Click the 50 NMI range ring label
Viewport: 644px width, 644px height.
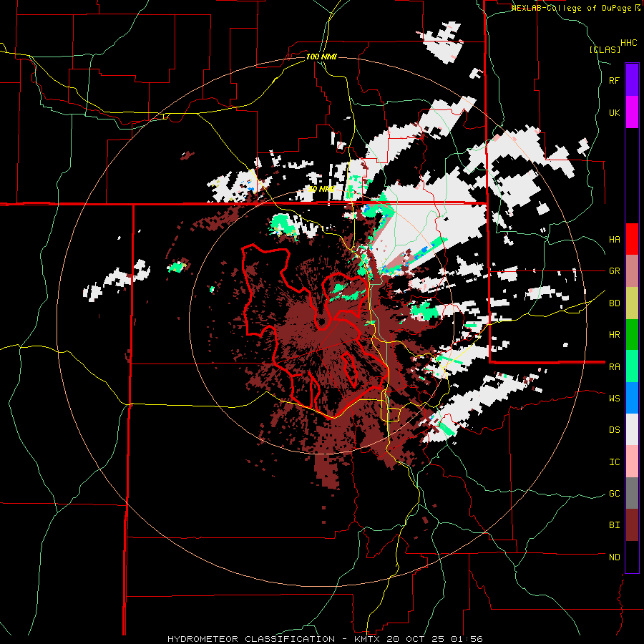(x=321, y=190)
